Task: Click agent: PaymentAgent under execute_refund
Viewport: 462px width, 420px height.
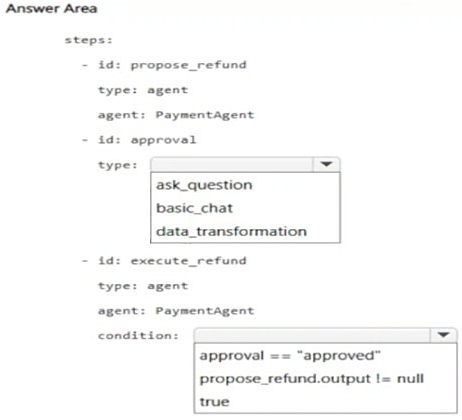Action: (x=176, y=311)
